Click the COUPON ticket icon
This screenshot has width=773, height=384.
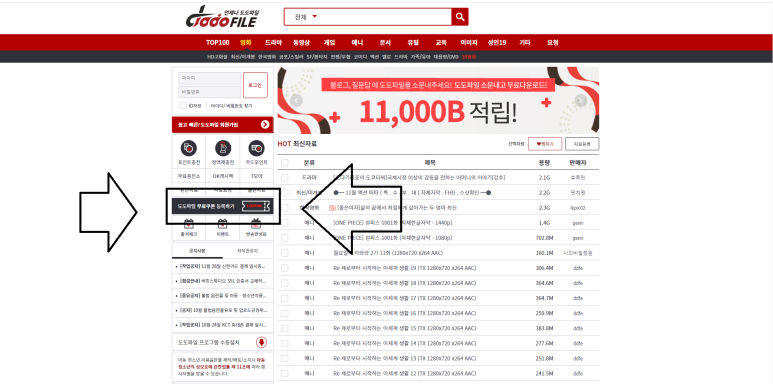[x=256, y=206]
